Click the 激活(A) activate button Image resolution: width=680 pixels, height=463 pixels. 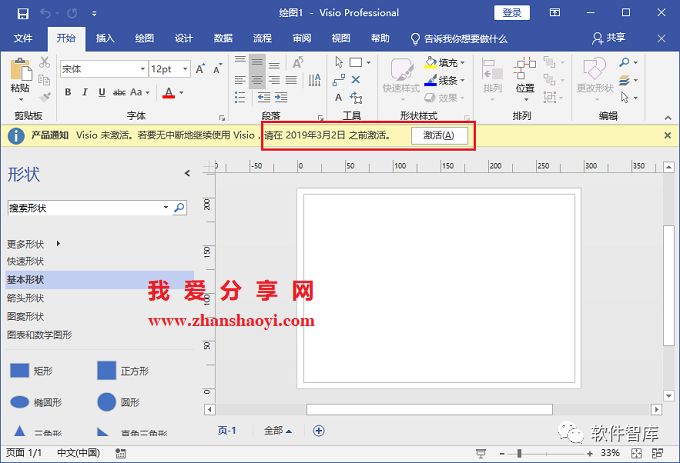coord(439,136)
